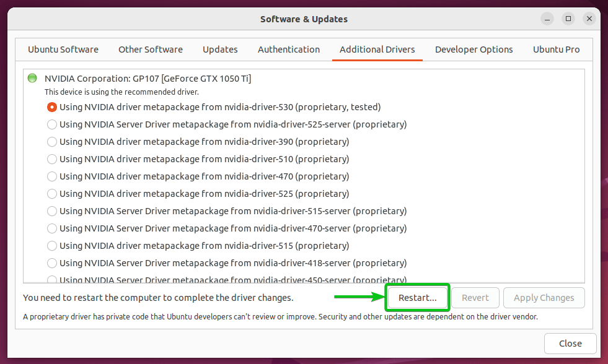608x364 pixels.
Task: Click the Software & Updates title bar text
Action: click(x=304, y=19)
